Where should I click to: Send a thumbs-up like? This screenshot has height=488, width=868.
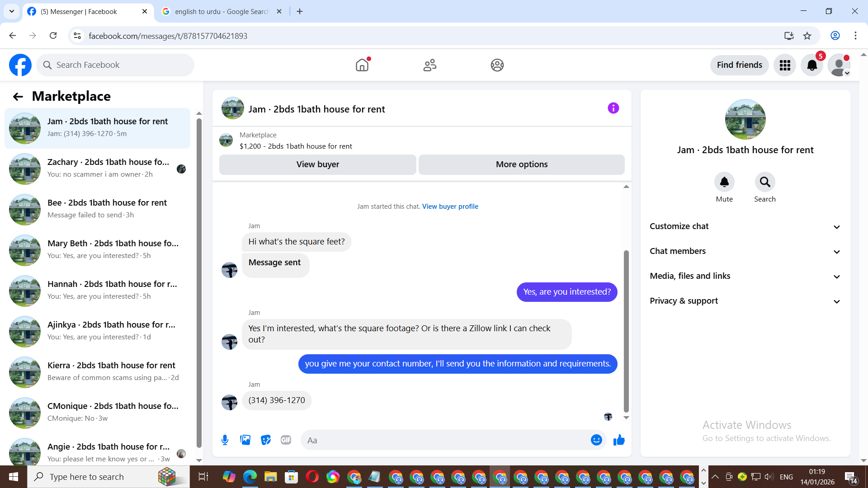619,440
